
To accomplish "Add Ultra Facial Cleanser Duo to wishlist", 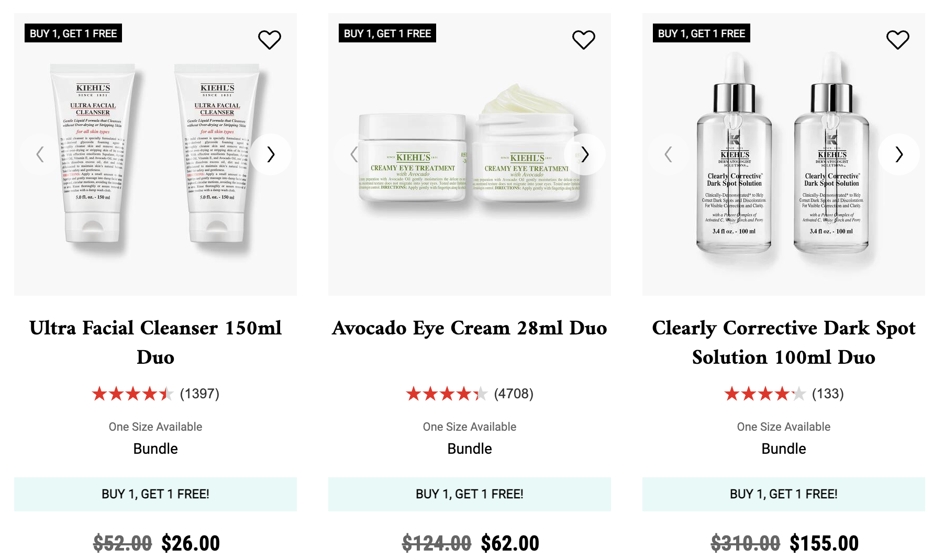I will (x=270, y=40).
